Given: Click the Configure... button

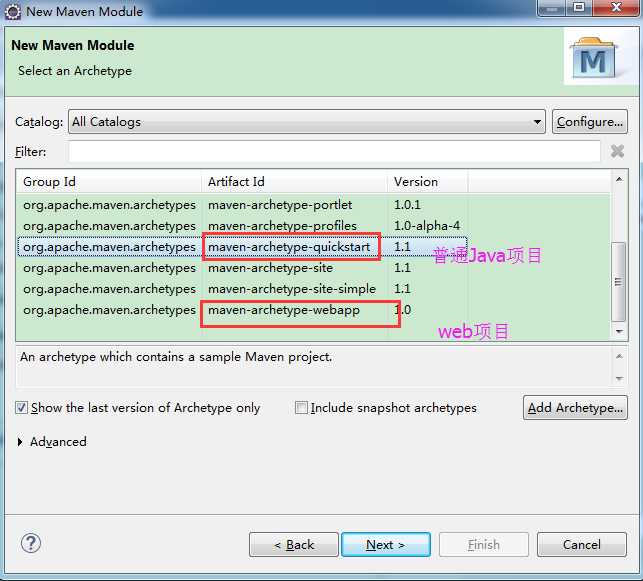Looking at the screenshot, I should [x=590, y=122].
